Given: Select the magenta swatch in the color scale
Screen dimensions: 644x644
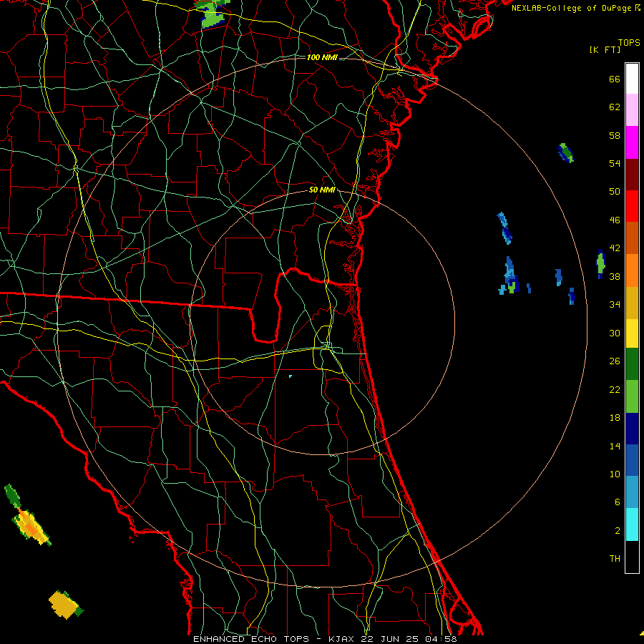Looking at the screenshot, I should point(632,142).
